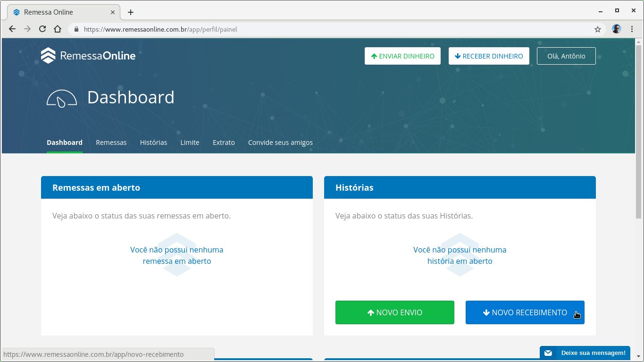Open Chrome three-dot menu
644x362 pixels.
[x=632, y=29]
